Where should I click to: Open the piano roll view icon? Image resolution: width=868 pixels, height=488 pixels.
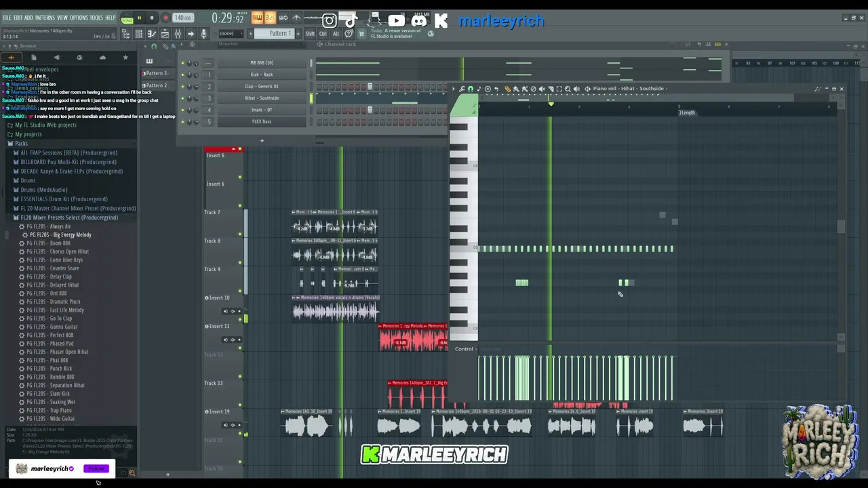pos(152,34)
